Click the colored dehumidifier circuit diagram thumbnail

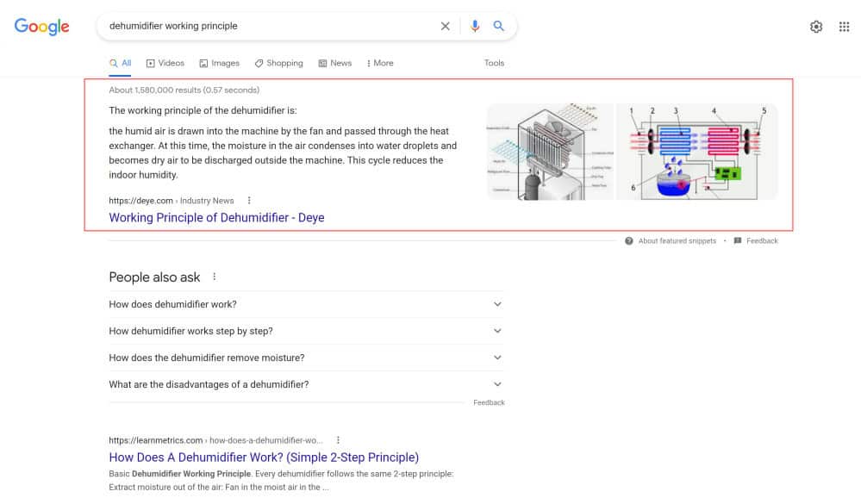click(x=696, y=152)
